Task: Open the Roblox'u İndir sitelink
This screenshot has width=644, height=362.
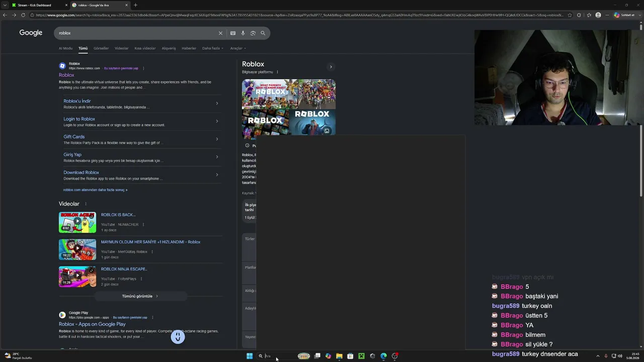Action: [x=77, y=101]
